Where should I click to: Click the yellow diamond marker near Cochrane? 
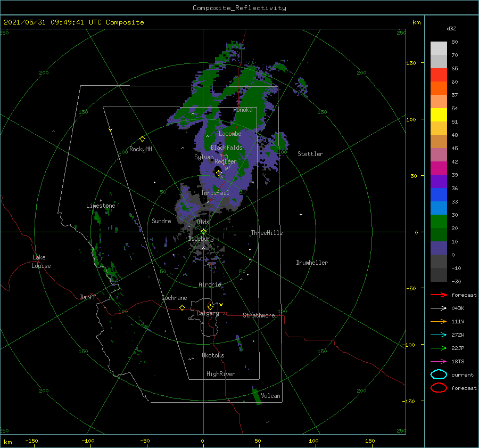tap(182, 307)
